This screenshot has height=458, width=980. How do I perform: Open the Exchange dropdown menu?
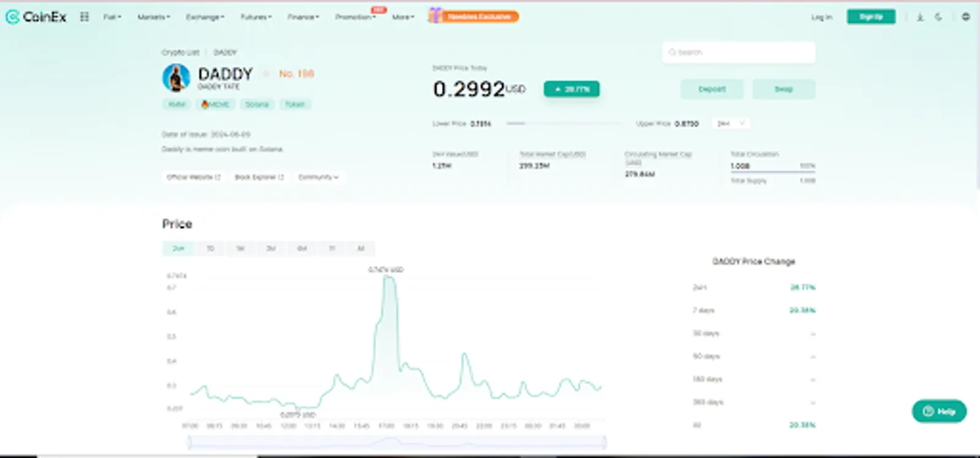[x=205, y=17]
